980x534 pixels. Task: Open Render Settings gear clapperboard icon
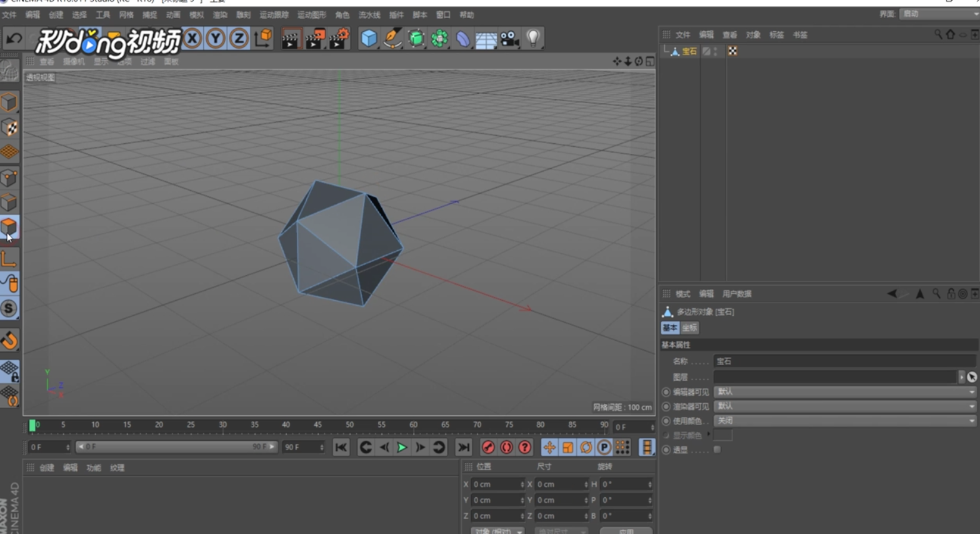coord(339,39)
